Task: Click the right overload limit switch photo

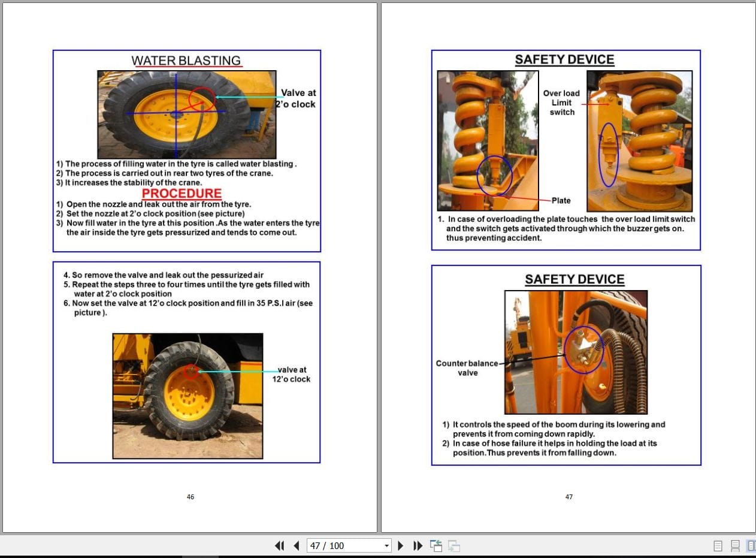Action: [640, 141]
